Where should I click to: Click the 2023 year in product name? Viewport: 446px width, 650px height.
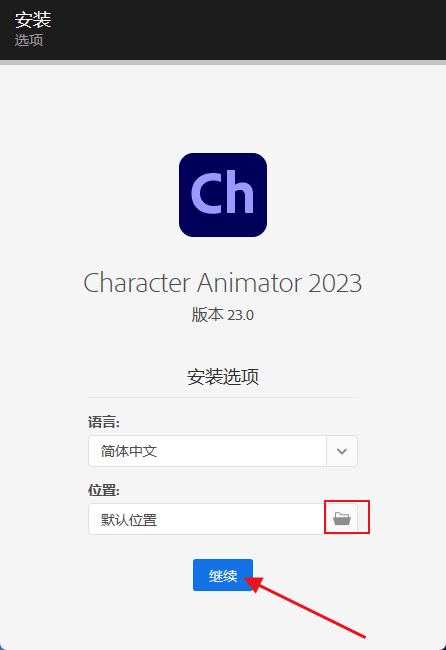[335, 283]
